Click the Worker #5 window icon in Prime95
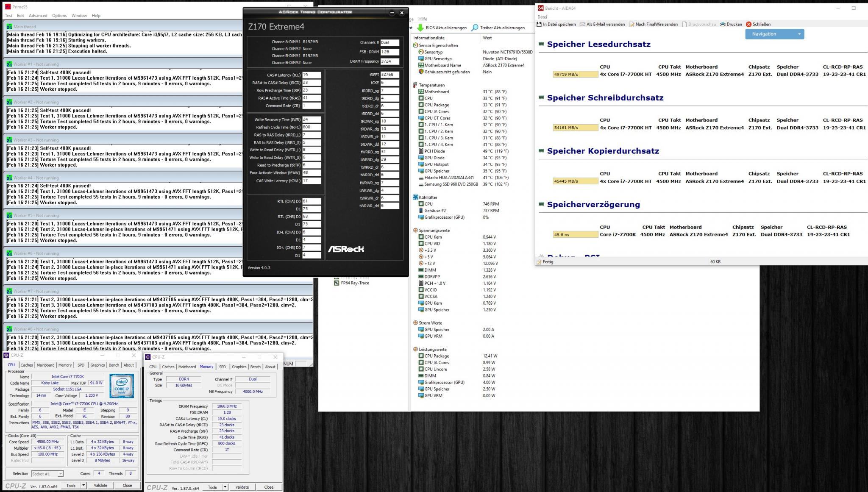 pos(9,216)
